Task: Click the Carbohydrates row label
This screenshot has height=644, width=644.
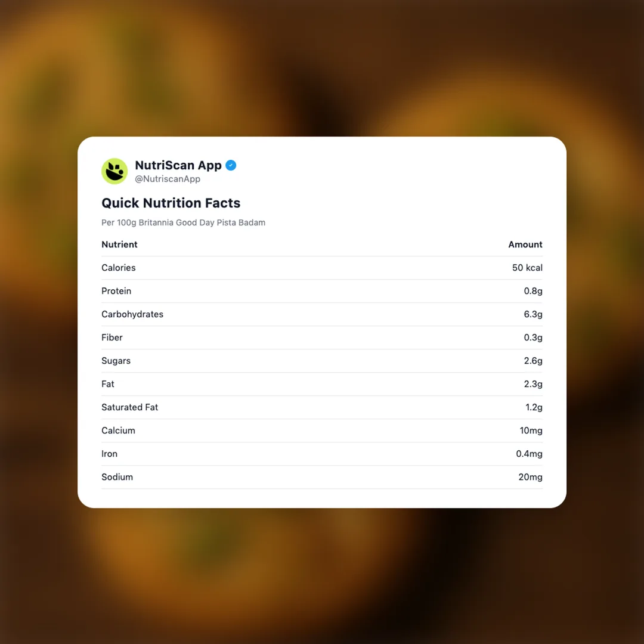Action: coord(132,314)
